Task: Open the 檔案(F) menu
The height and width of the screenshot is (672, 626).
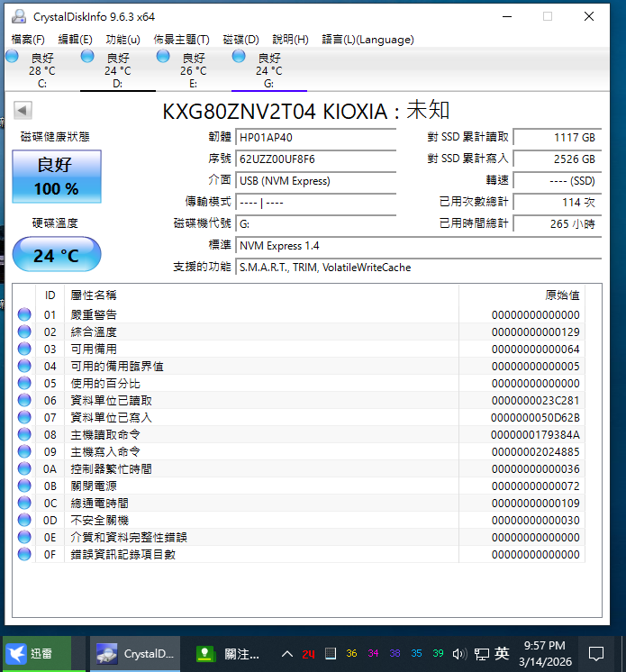Action: [x=28, y=40]
